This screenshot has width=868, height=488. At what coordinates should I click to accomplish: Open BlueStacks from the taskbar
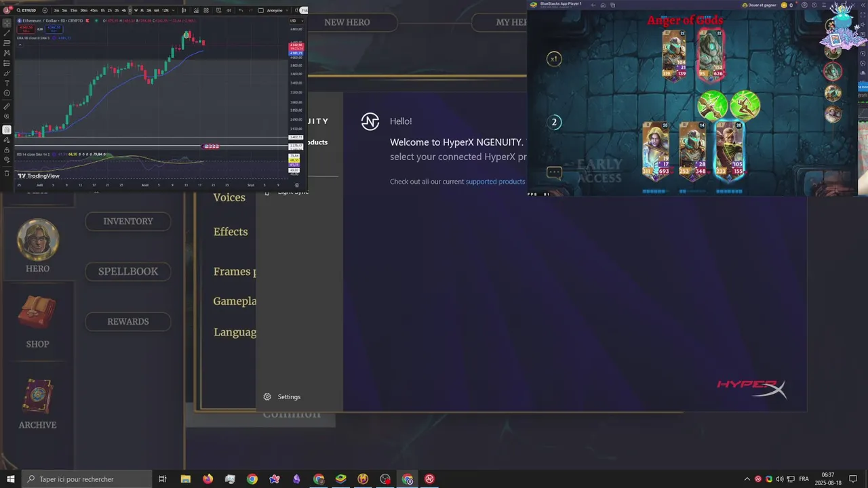341,479
